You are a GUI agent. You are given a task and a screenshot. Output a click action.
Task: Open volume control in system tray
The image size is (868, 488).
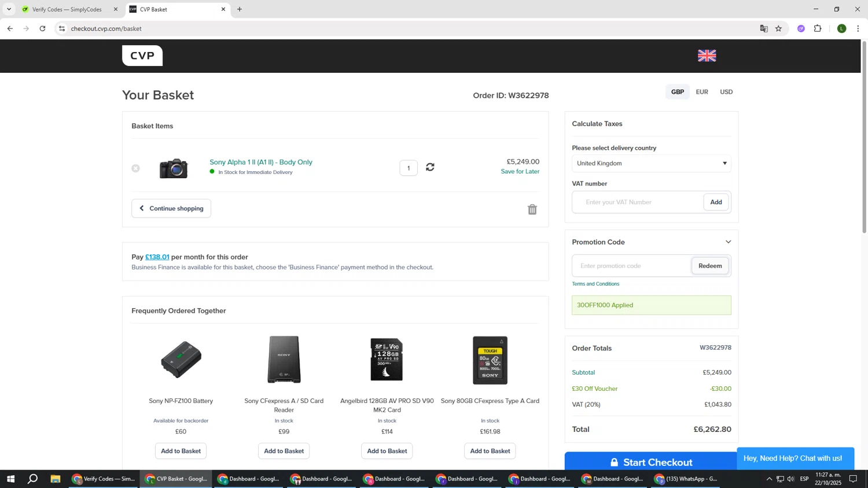click(x=791, y=479)
